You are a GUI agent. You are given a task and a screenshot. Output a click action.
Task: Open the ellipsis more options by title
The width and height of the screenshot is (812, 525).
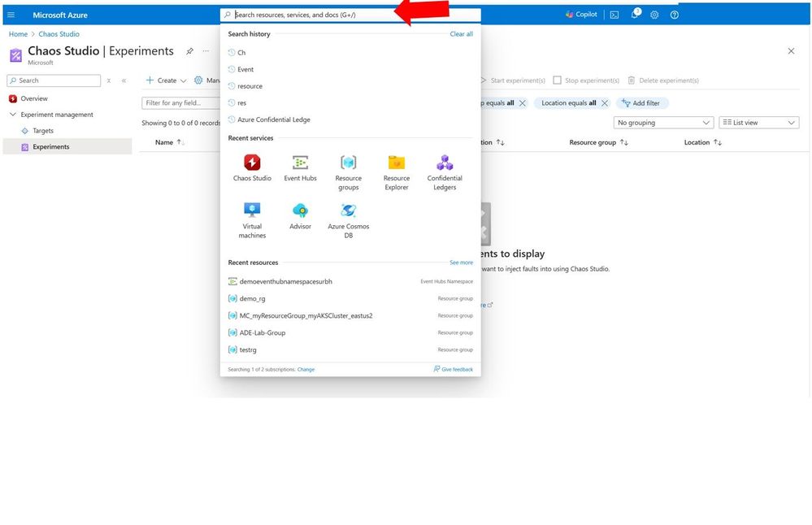point(206,50)
